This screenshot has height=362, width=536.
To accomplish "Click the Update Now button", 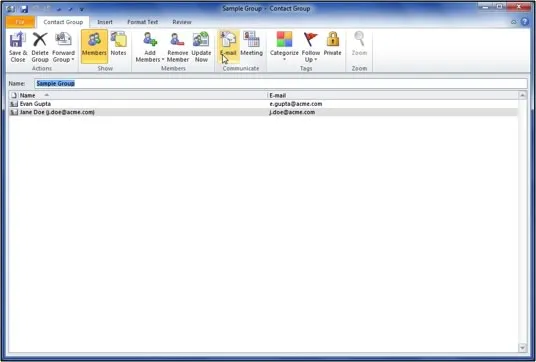I will point(201,47).
